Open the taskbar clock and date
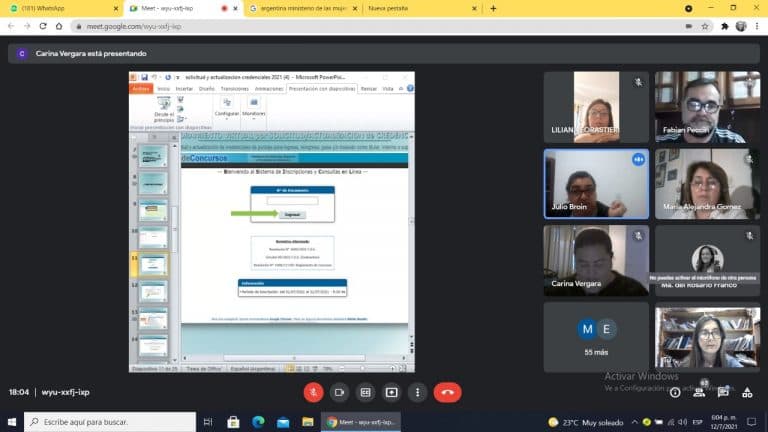The width and height of the screenshot is (768, 432). pos(723,422)
